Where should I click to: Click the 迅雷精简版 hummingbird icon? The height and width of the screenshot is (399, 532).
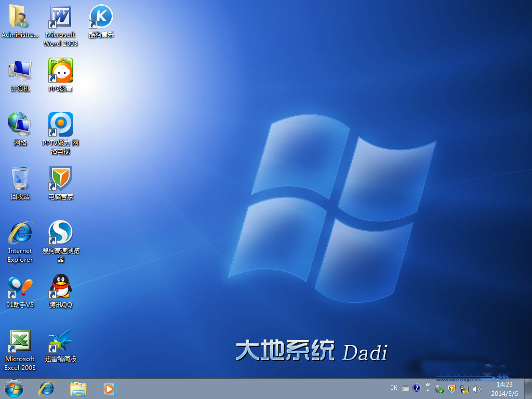coord(60,341)
